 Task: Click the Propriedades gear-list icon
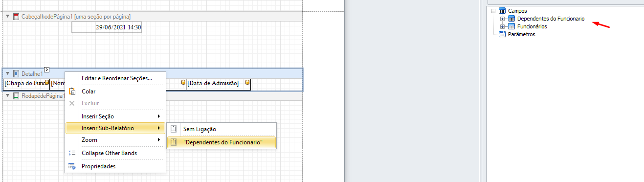click(72, 166)
